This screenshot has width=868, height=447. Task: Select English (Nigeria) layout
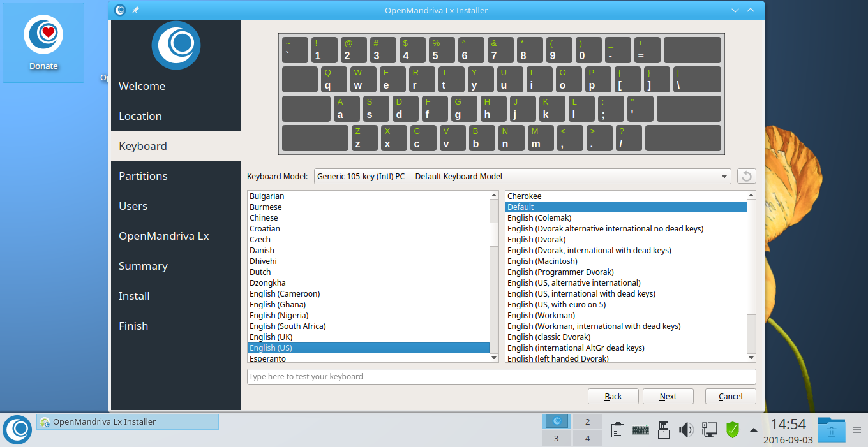pyautogui.click(x=368, y=315)
